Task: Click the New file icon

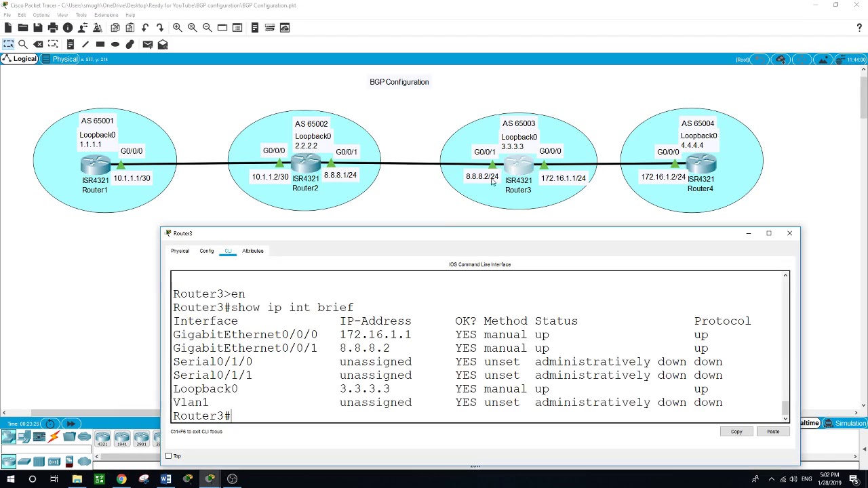Action: (8, 28)
